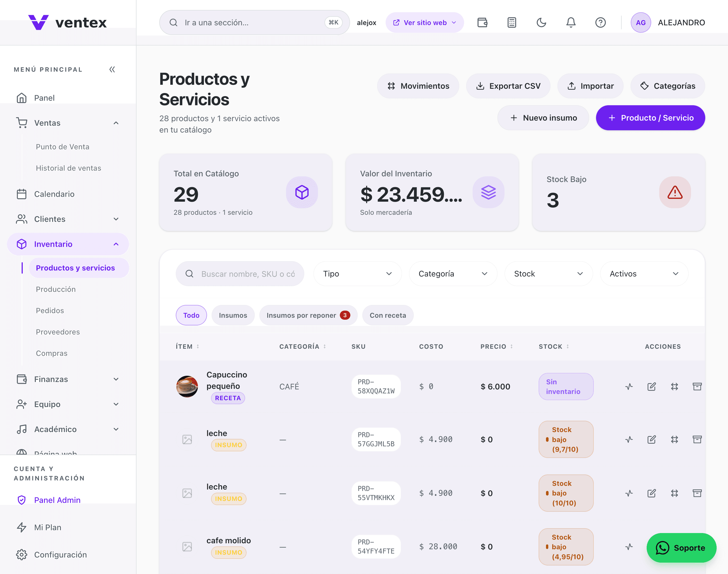Collapse the Ventas menu section
Screen dimensions: 728x574
coord(68,123)
